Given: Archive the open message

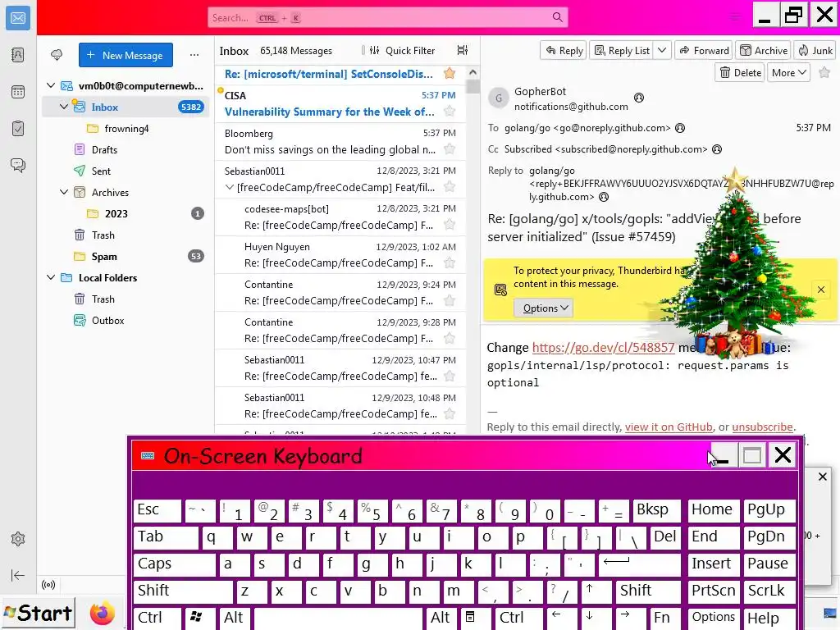Looking at the screenshot, I should coord(764,50).
